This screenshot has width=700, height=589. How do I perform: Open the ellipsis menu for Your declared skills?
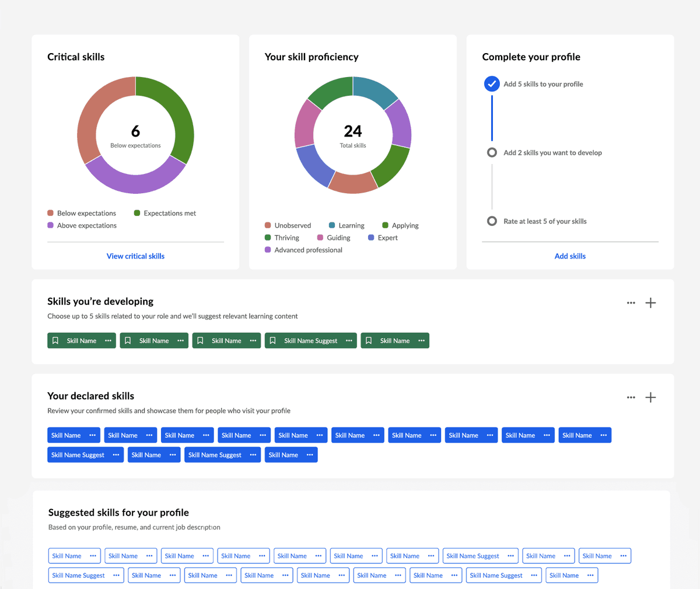[631, 398]
